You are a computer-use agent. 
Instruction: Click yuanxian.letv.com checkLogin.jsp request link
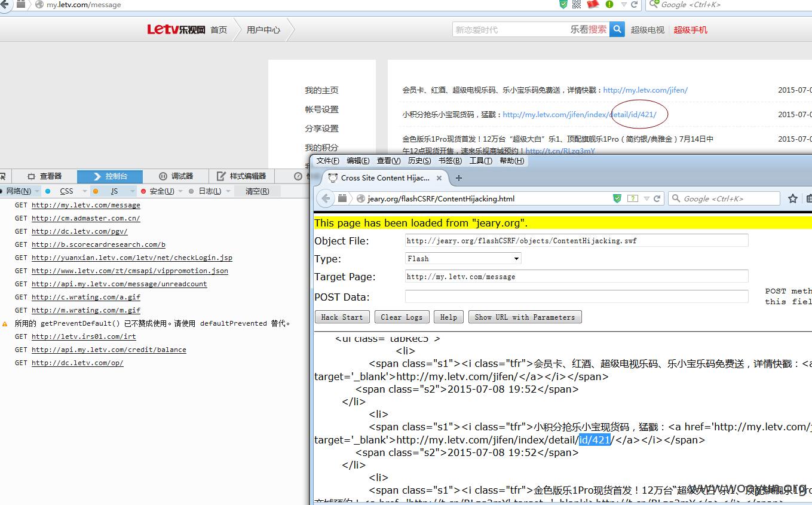pos(132,258)
